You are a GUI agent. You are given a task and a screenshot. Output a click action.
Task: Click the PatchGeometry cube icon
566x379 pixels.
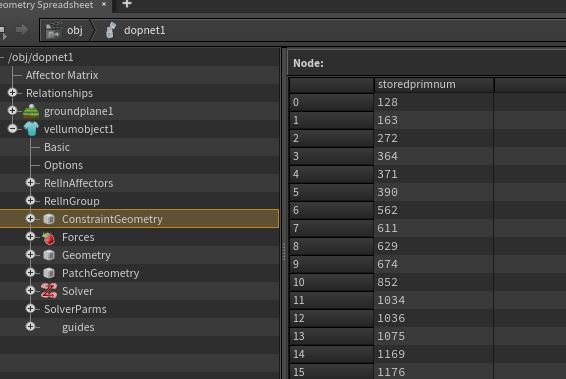coord(49,273)
